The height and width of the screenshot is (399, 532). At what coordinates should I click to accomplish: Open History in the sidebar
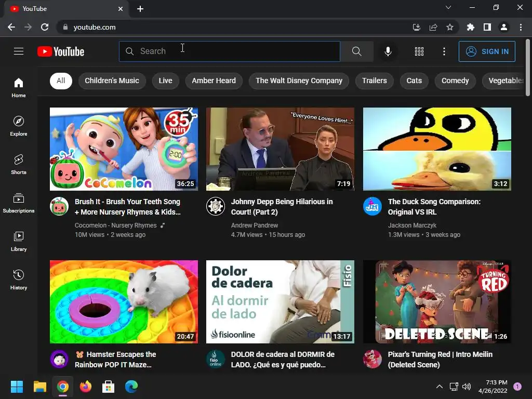click(x=19, y=280)
